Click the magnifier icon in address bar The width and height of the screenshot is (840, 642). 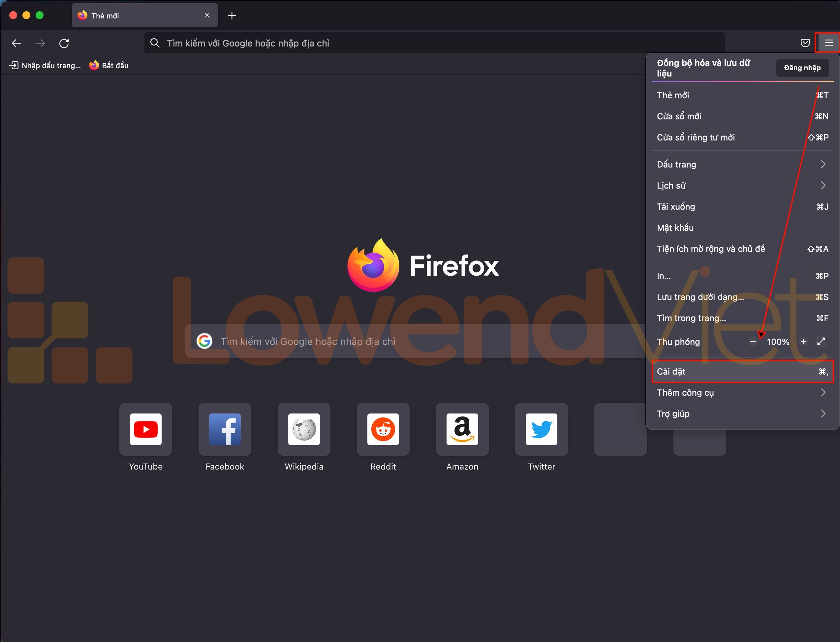155,43
